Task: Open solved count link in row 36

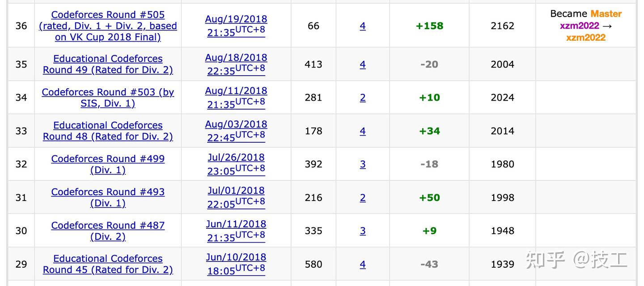Action: pyautogui.click(x=363, y=26)
